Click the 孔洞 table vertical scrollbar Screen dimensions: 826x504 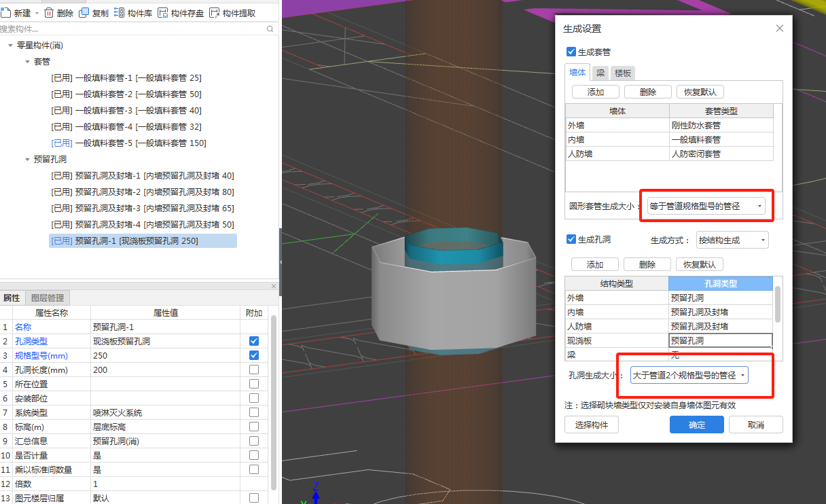778,304
